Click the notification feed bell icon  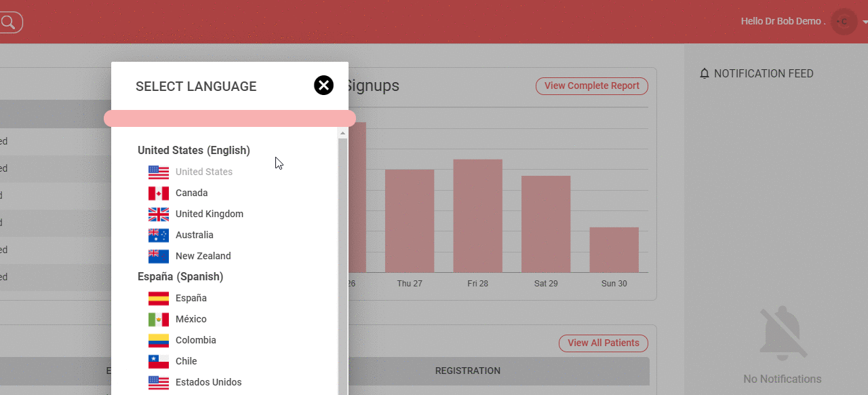coord(704,74)
